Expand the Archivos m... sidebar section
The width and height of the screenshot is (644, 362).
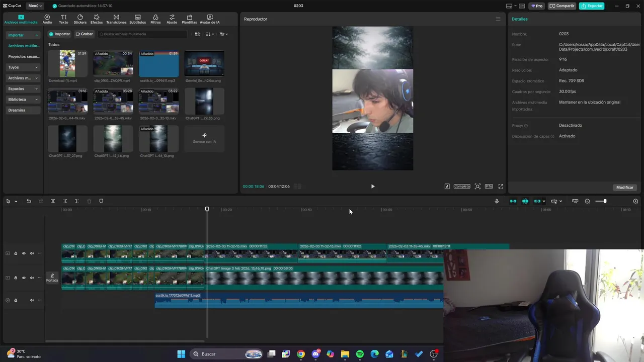23,78
